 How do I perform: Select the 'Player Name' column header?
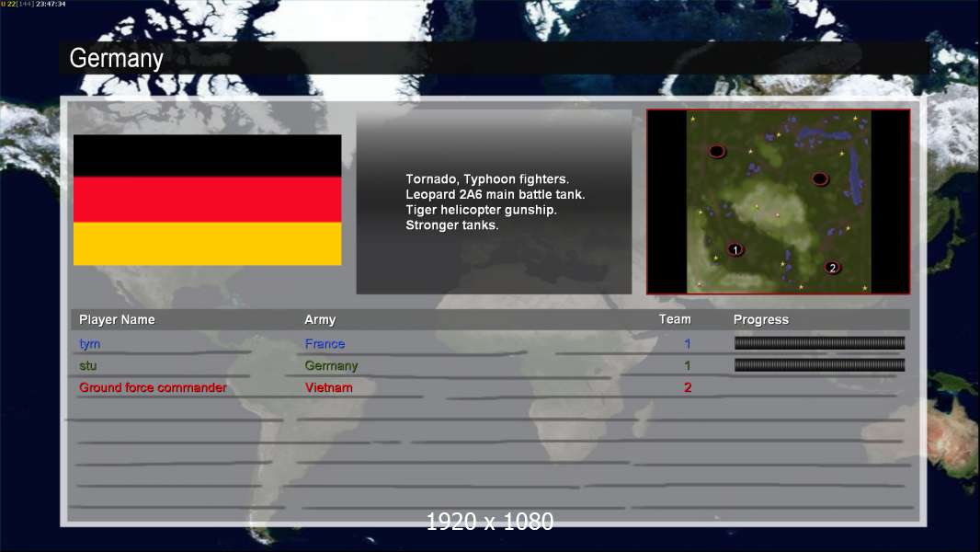point(117,319)
